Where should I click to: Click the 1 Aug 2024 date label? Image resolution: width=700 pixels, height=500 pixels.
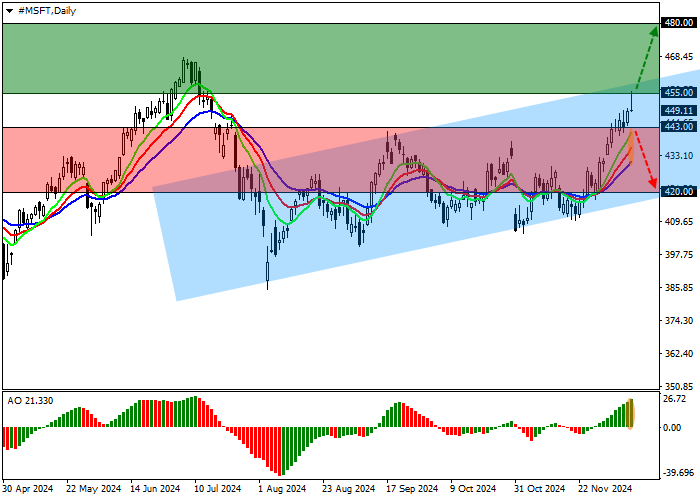[x=281, y=489]
